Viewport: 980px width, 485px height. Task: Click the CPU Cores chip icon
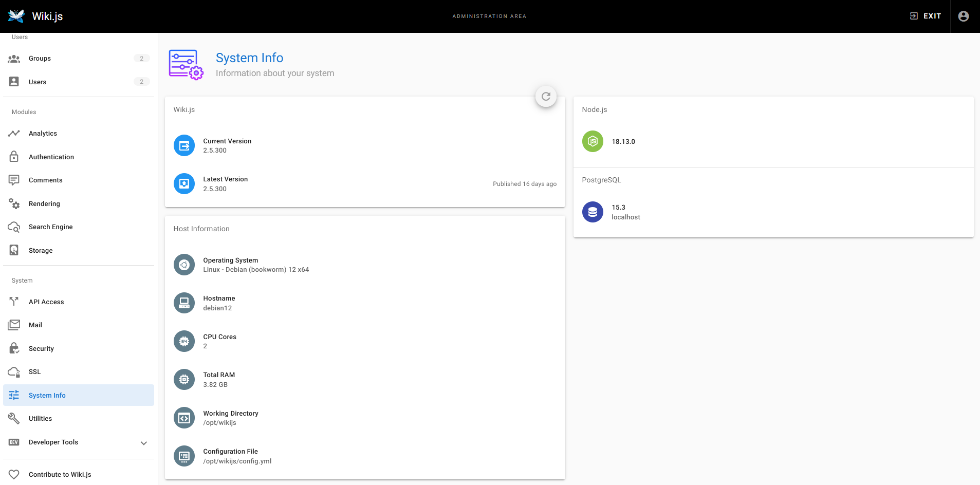[x=184, y=341]
